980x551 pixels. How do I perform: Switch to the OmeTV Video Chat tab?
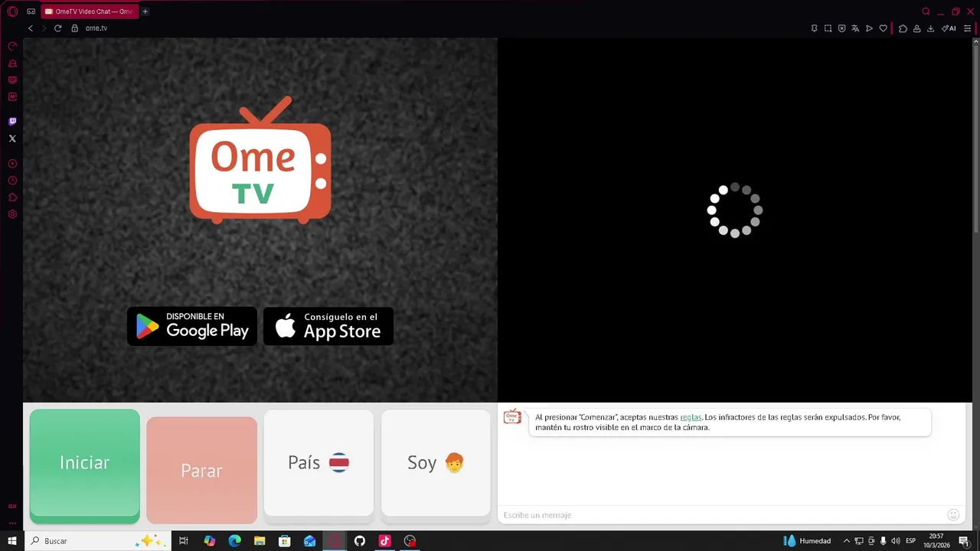(x=89, y=11)
